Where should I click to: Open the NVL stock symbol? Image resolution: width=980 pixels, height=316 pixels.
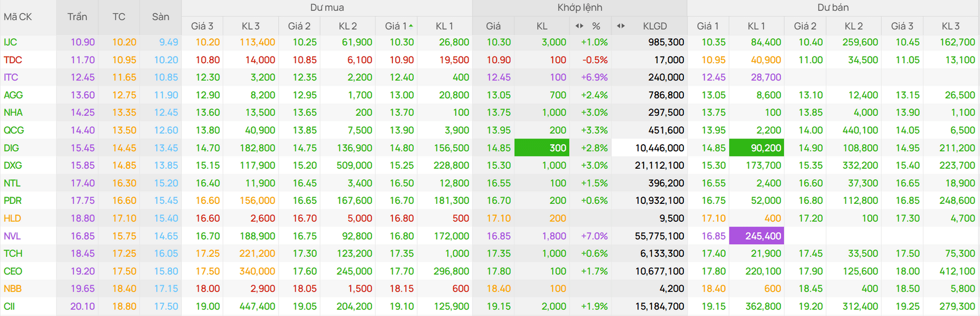(12, 236)
